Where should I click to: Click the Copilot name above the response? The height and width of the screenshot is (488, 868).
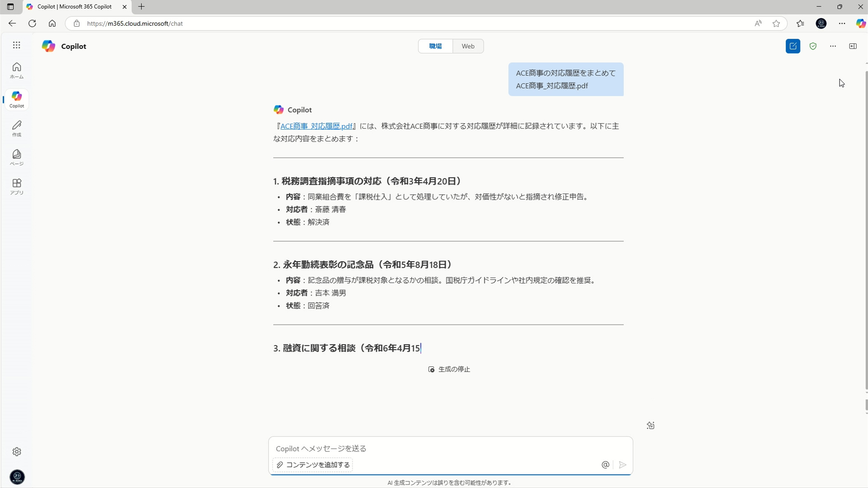click(300, 110)
